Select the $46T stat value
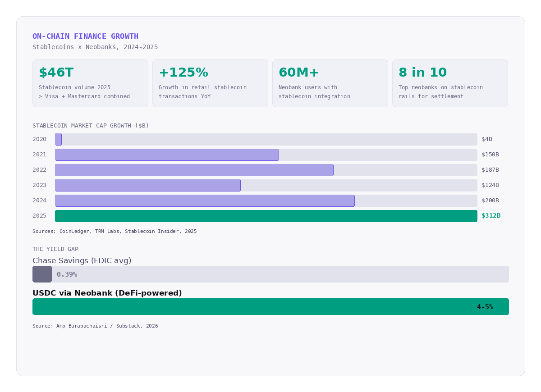This screenshot has width=541, height=392. (56, 73)
